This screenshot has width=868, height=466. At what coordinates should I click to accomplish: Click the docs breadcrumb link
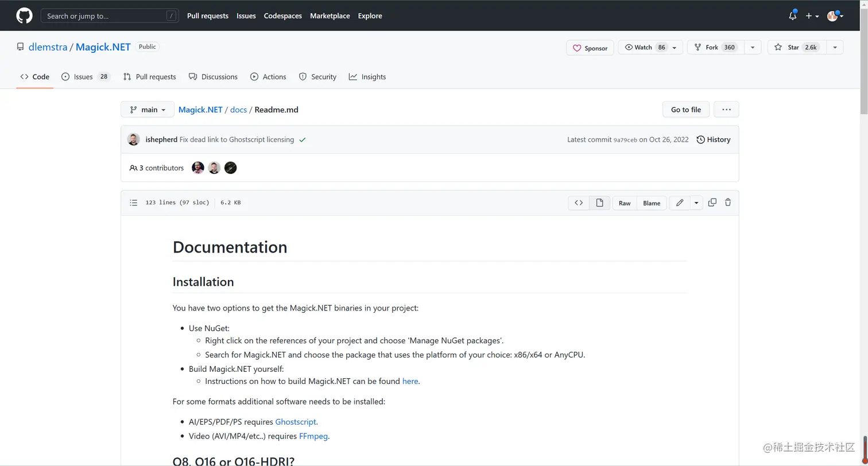(x=238, y=110)
